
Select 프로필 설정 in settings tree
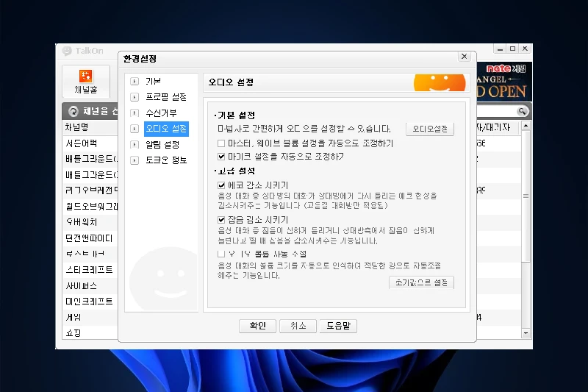click(166, 97)
